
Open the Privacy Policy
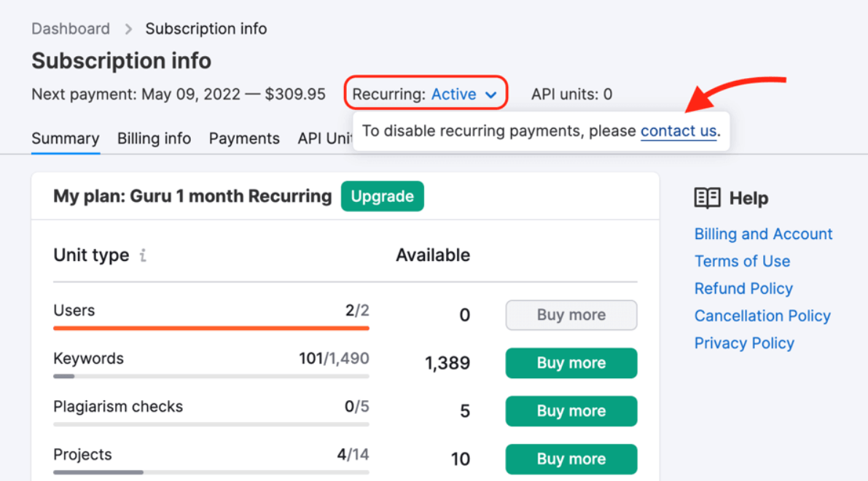[744, 343]
